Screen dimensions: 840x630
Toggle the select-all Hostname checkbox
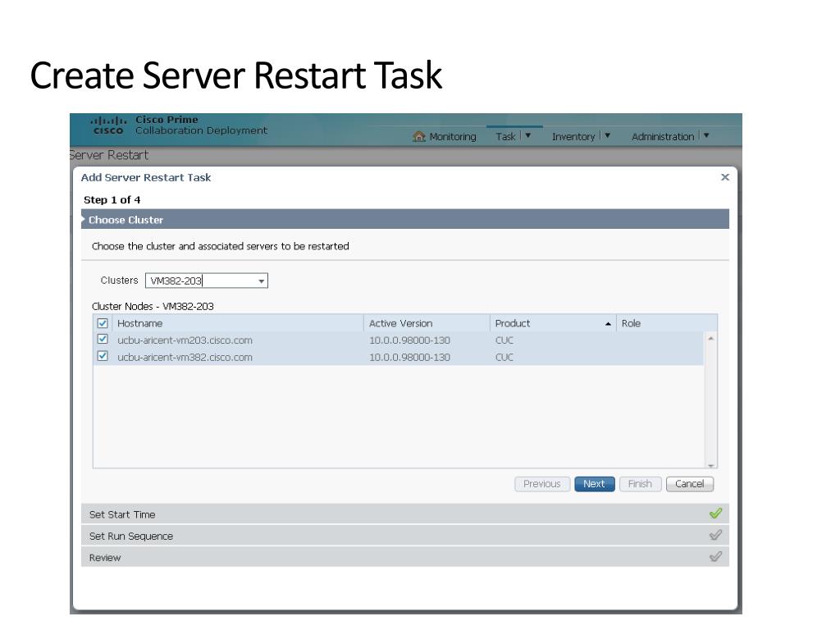tap(103, 323)
